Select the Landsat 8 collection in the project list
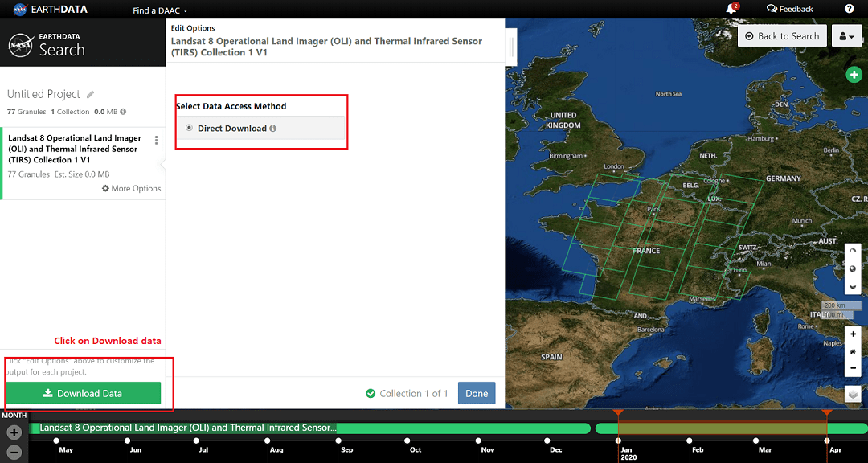Image resolution: width=868 pixels, height=463 pixels. pos(83,163)
